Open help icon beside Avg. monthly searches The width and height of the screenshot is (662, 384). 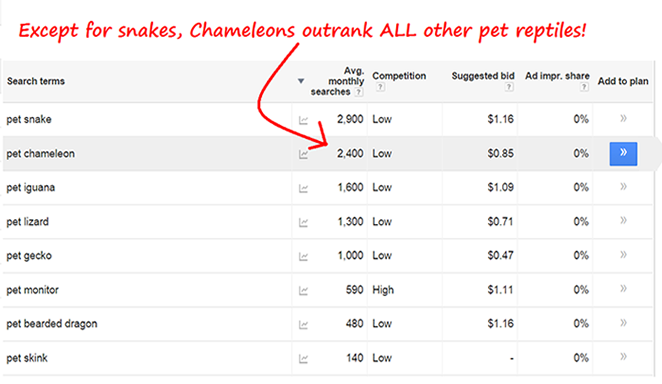358,92
